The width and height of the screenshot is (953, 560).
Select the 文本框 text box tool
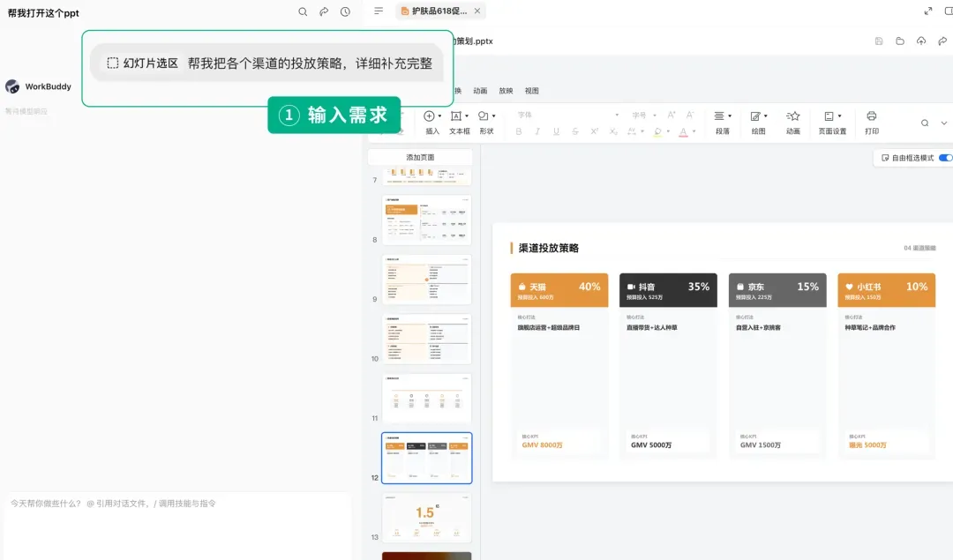[456, 116]
